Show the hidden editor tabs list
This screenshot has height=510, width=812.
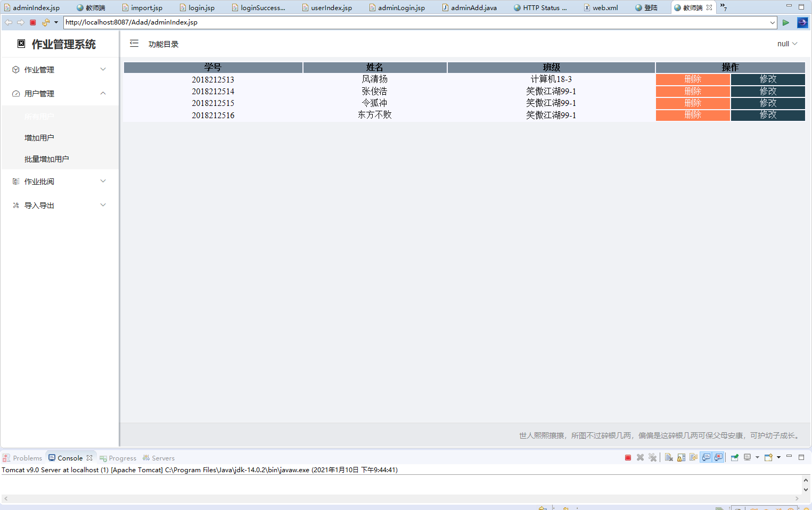(724, 7)
